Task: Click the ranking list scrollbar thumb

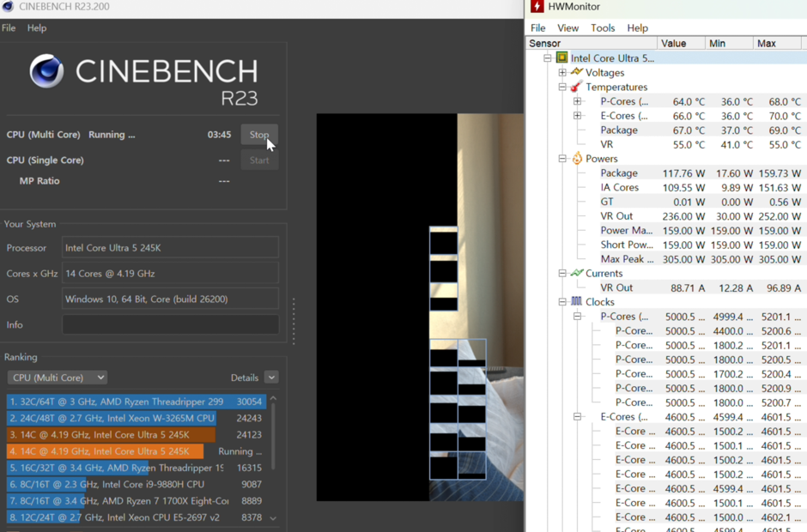Action: click(x=273, y=436)
